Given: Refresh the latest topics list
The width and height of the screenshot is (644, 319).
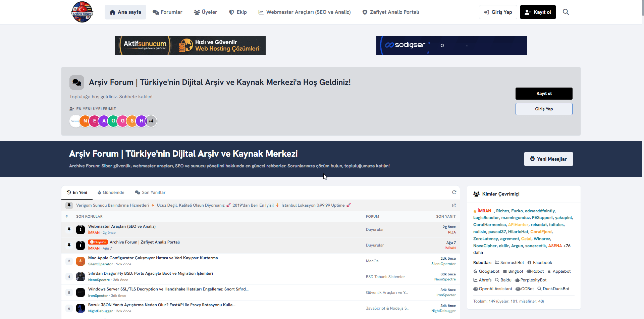Looking at the screenshot, I should 454,192.
